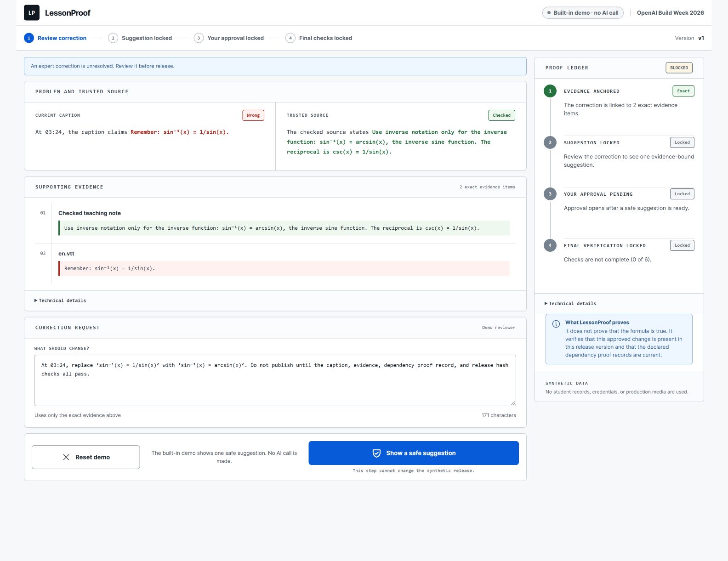Click the step 3 circle beside Your Approval Pending
The width and height of the screenshot is (728, 561).
pos(550,194)
